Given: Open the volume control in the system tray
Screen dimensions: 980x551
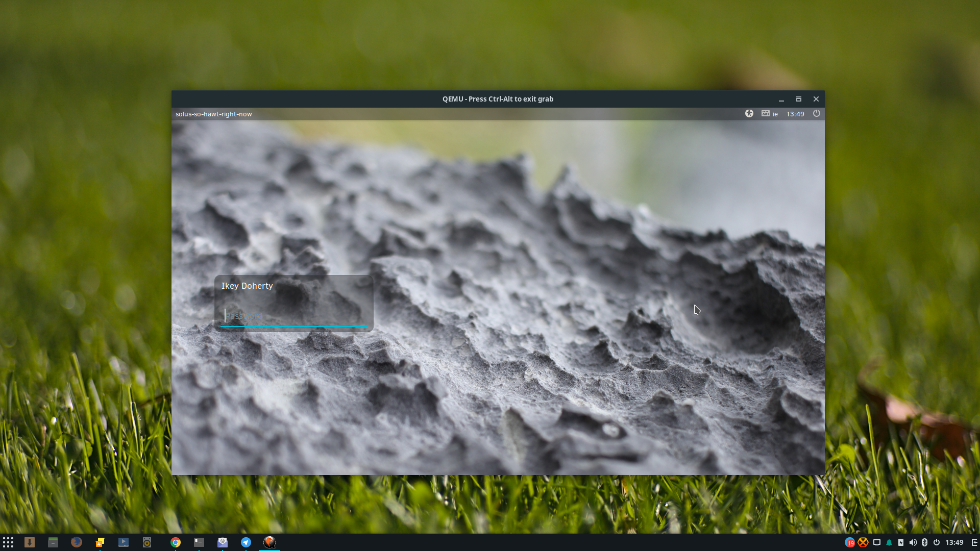Looking at the screenshot, I should tap(913, 542).
